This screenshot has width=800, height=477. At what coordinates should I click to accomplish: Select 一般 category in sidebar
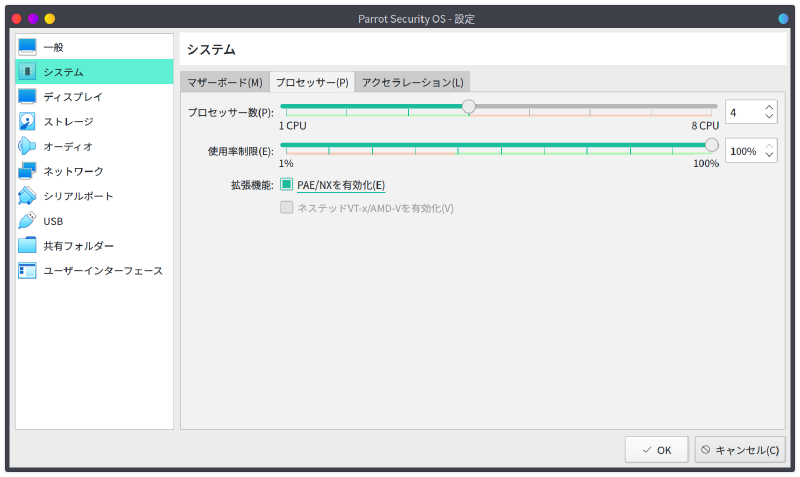pos(94,47)
